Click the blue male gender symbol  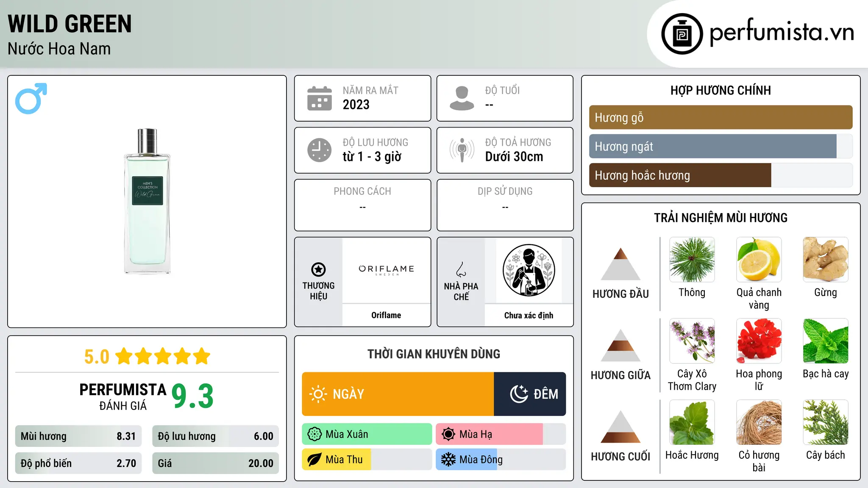click(31, 98)
